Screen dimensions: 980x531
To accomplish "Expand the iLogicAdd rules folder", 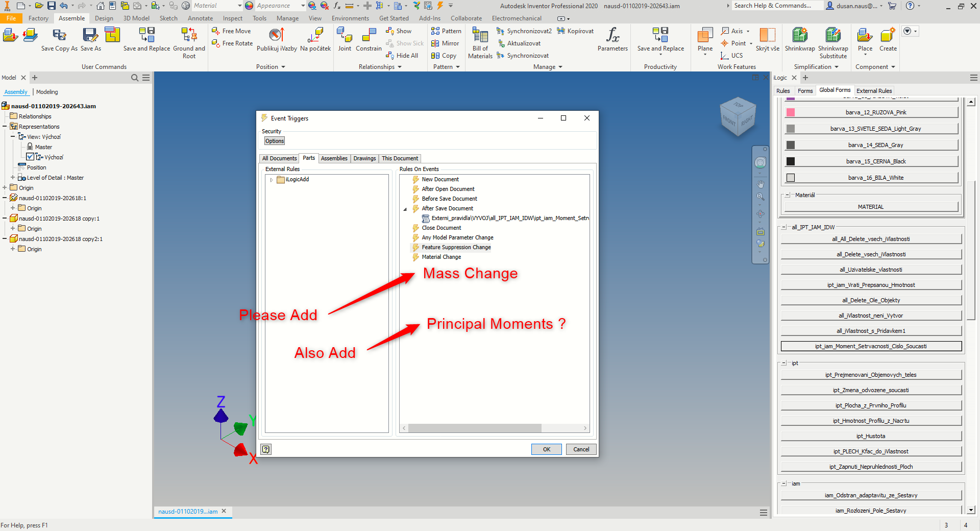I will click(x=271, y=179).
